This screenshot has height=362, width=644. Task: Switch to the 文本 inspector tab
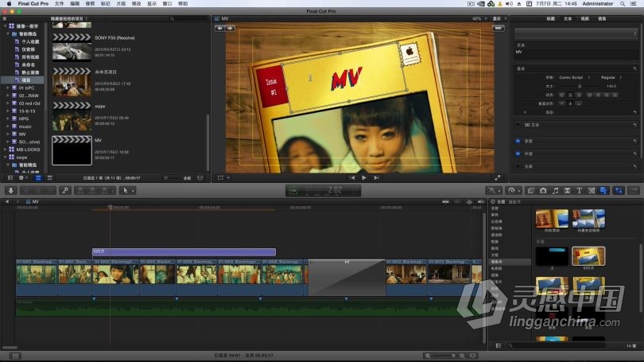pyautogui.click(x=568, y=18)
